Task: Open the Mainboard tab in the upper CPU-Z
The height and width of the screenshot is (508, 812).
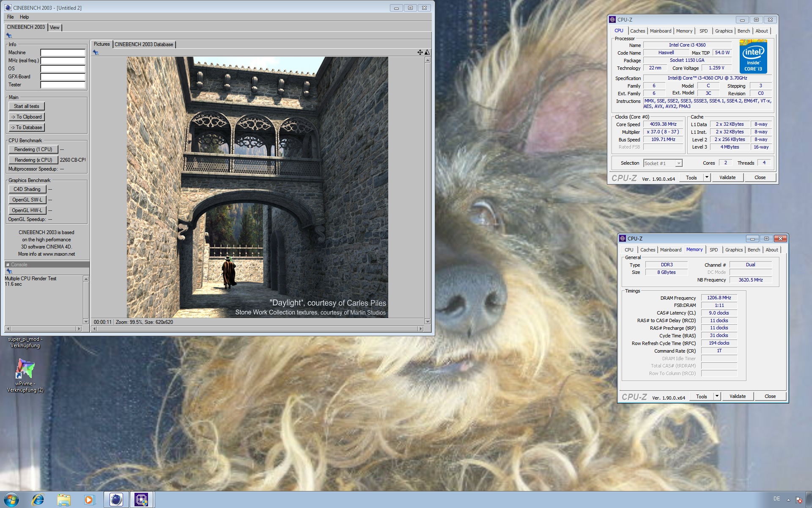Action: click(x=661, y=31)
